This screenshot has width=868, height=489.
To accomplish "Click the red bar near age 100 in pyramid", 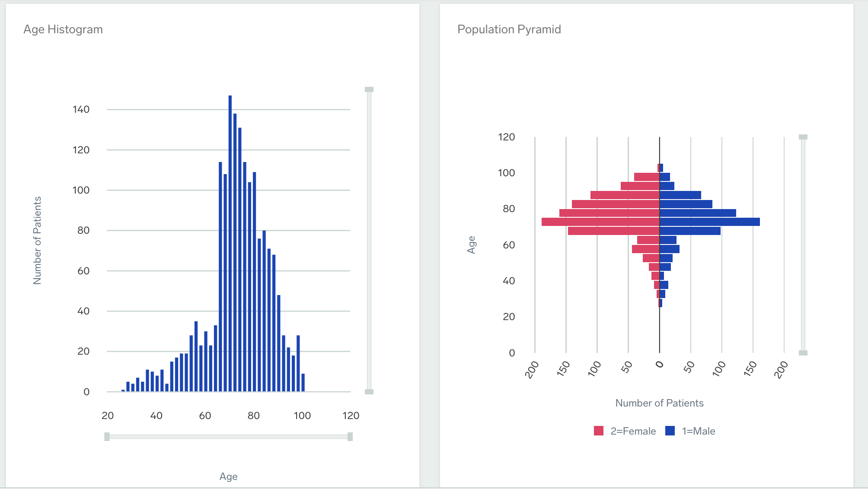I will click(x=646, y=176).
